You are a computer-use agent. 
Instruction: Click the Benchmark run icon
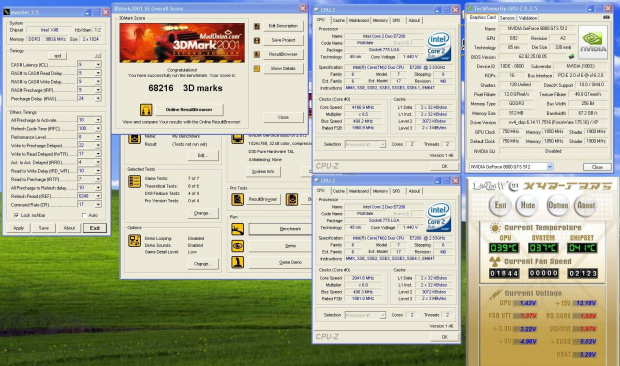(x=238, y=229)
